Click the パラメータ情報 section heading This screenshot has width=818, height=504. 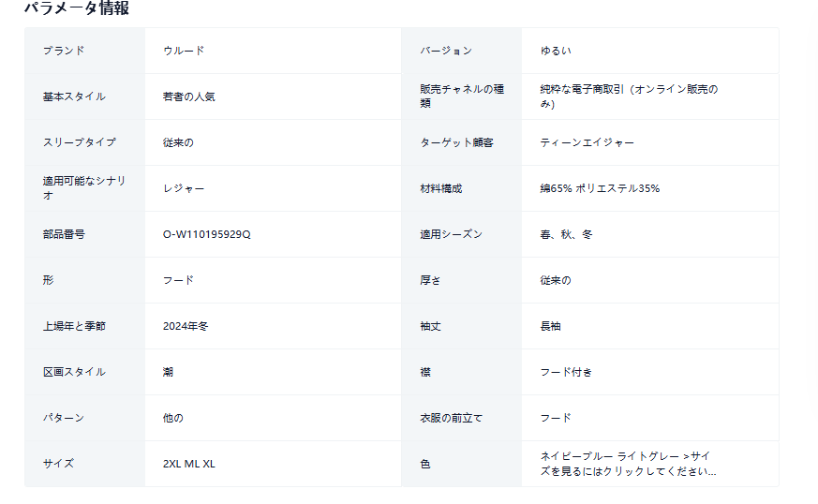[77, 8]
